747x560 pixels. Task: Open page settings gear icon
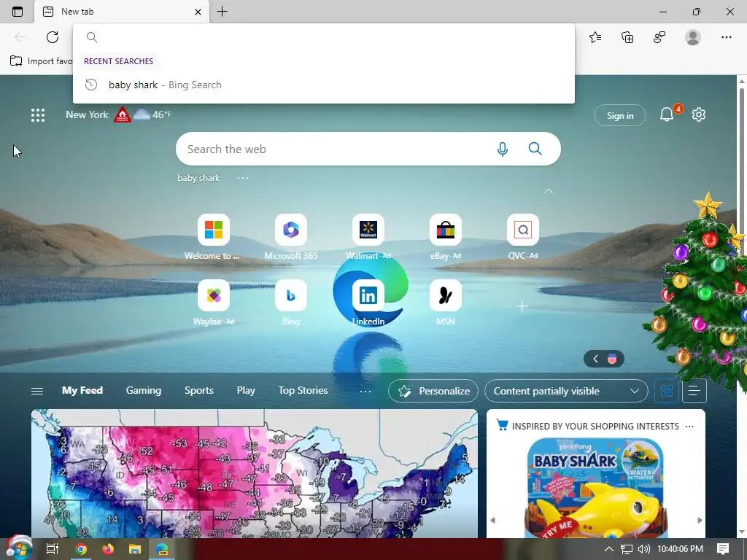point(698,114)
